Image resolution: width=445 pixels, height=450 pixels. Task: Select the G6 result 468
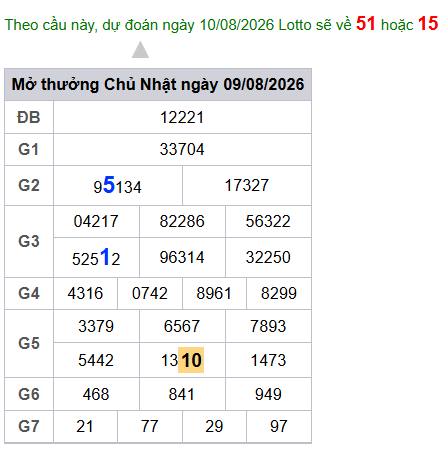tap(96, 394)
